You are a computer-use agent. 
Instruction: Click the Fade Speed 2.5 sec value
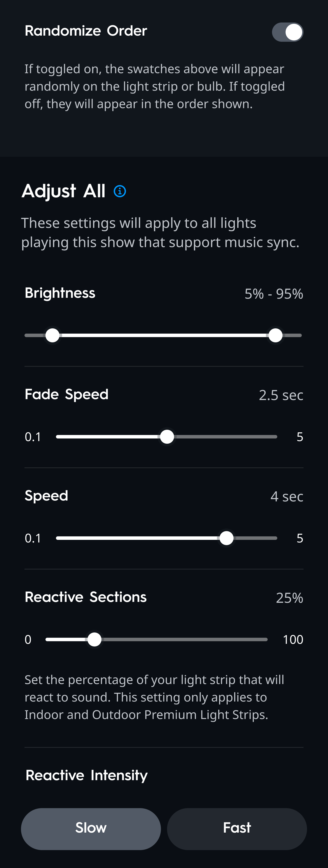pyautogui.click(x=281, y=395)
